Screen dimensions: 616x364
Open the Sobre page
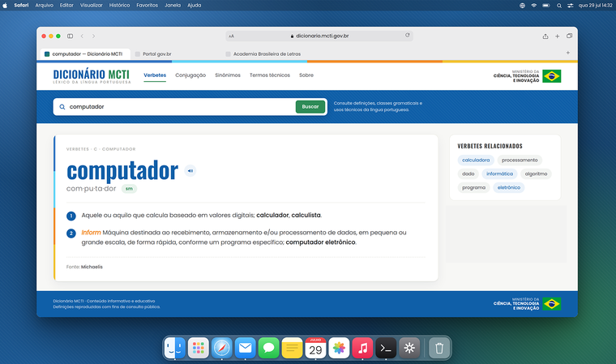point(306,75)
